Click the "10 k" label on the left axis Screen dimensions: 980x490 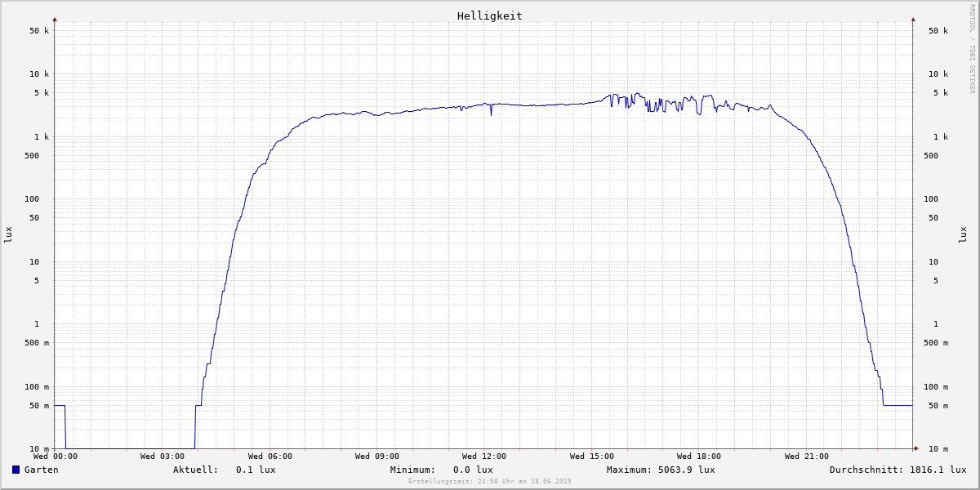tap(39, 73)
